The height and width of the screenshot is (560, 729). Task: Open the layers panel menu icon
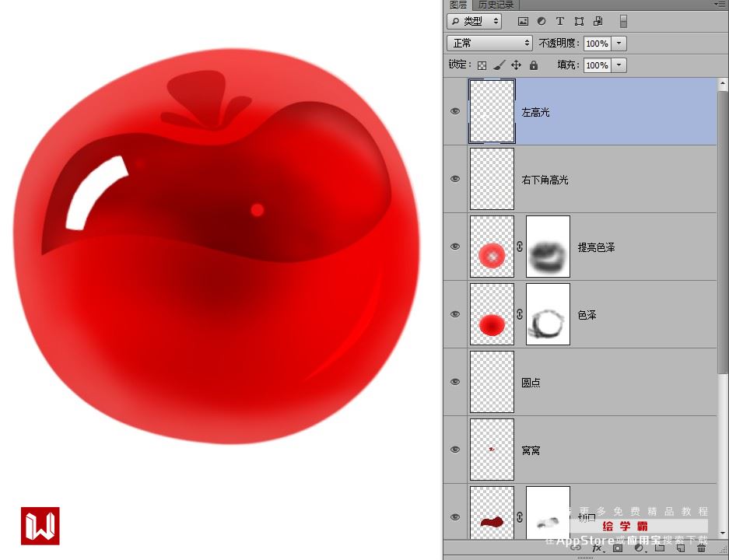click(x=719, y=4)
